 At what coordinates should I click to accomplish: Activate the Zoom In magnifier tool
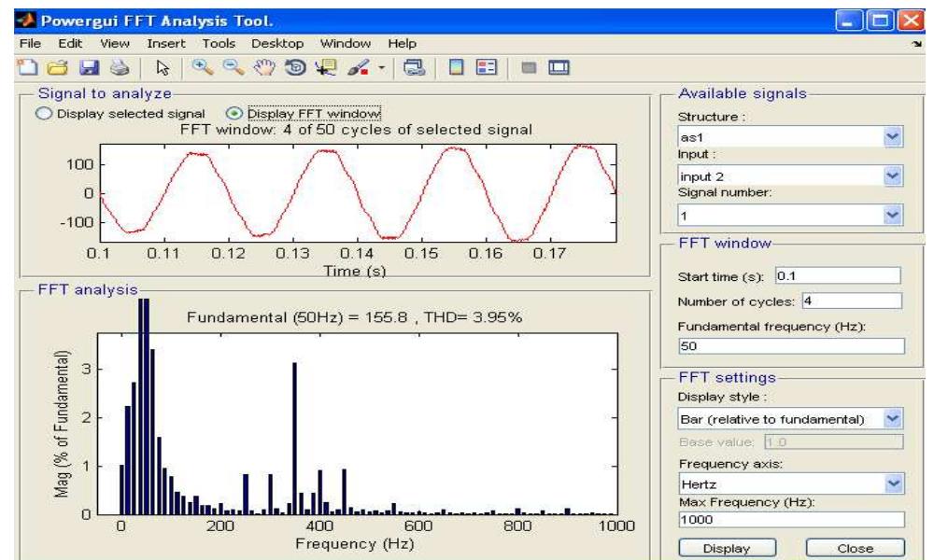203,67
